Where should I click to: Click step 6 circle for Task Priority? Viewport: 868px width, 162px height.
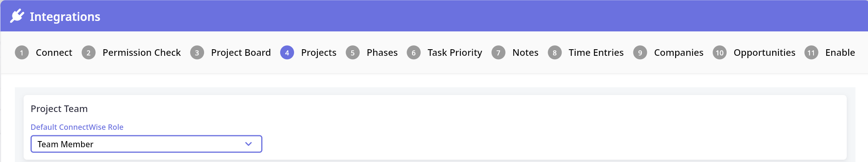(x=414, y=53)
